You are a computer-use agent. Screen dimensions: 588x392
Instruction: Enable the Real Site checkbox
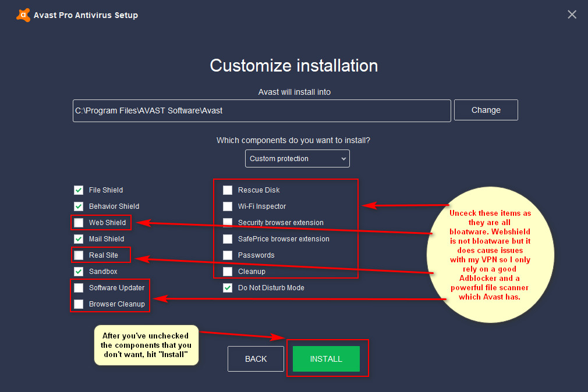[x=79, y=255]
